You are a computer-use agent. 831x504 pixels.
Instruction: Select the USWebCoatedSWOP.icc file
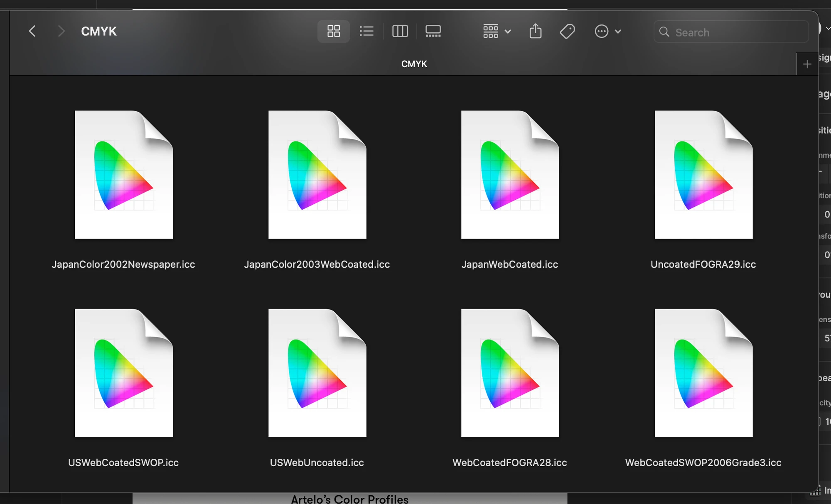[123, 373]
